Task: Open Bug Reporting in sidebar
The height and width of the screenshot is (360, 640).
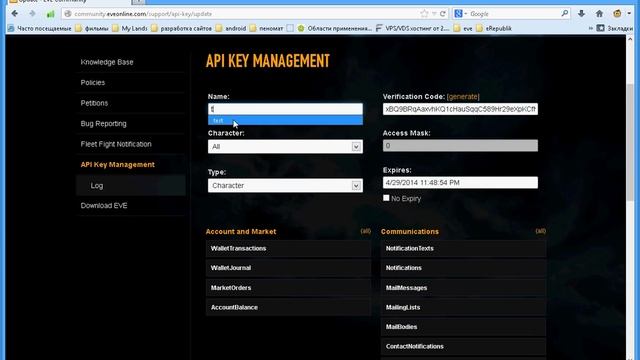Action: [103, 123]
